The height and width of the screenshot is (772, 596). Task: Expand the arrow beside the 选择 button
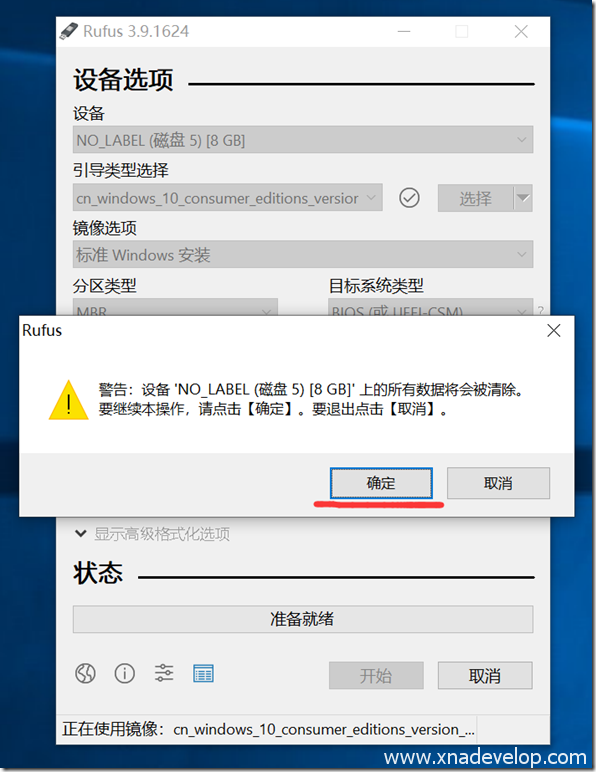(523, 198)
